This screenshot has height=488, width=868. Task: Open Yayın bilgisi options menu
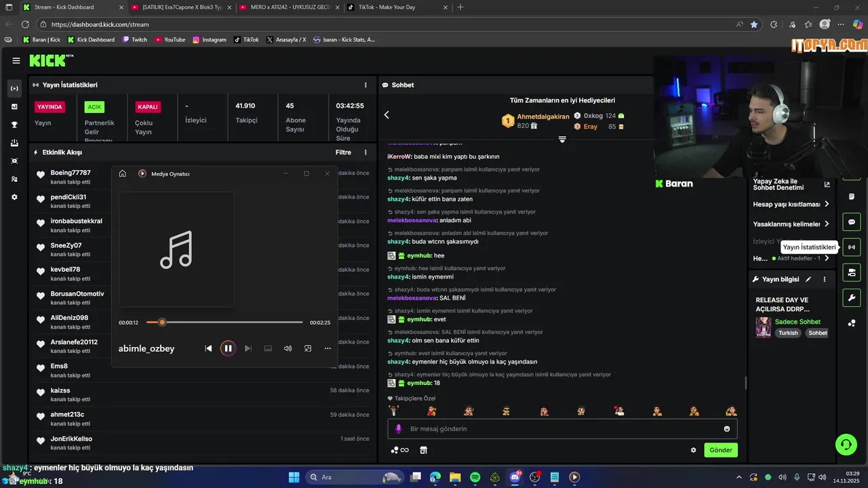(x=825, y=279)
